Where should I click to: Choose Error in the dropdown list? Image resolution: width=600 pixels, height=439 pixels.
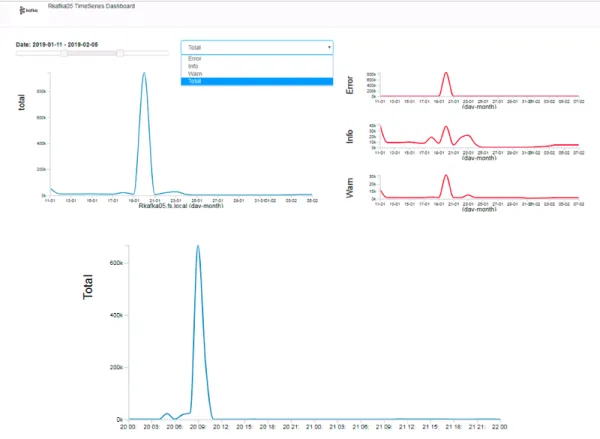tap(257, 59)
